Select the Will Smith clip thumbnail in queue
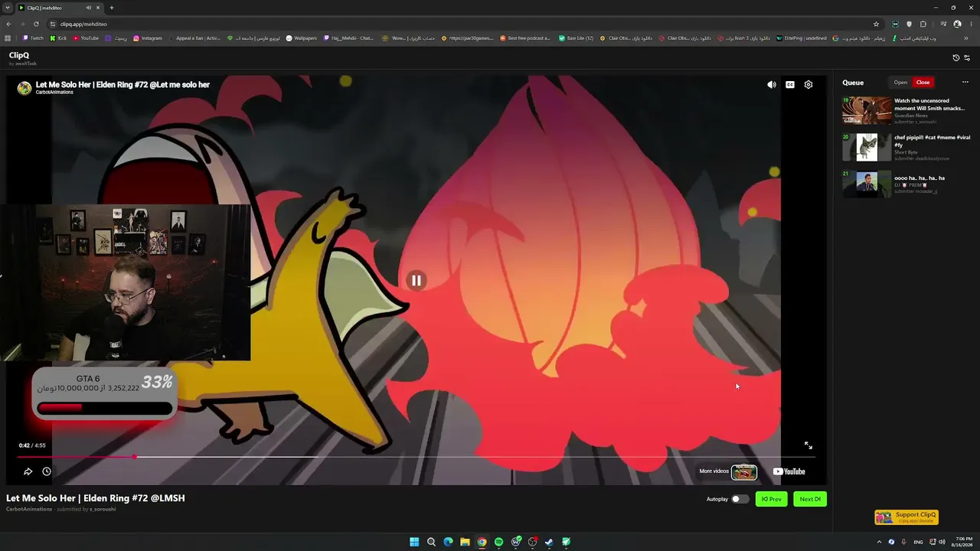Image resolution: width=980 pixels, height=551 pixels. [x=867, y=110]
